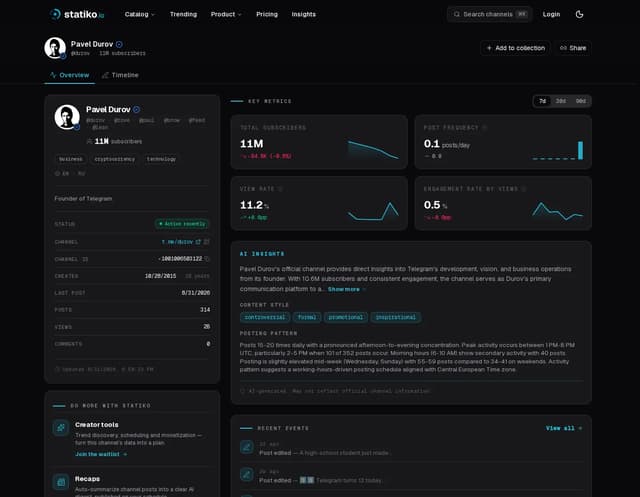The width and height of the screenshot is (640, 497).
Task: Expand the Product dropdown menu
Action: 226,14
